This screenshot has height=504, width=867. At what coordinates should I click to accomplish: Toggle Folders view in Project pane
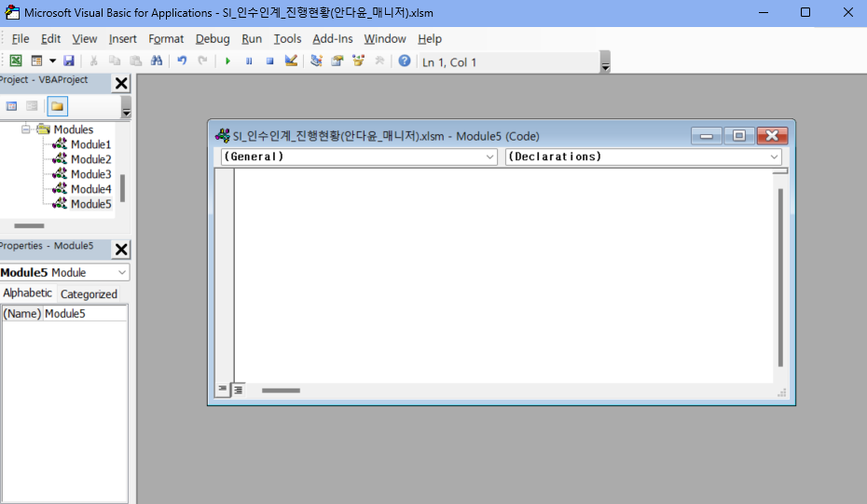[x=57, y=106]
